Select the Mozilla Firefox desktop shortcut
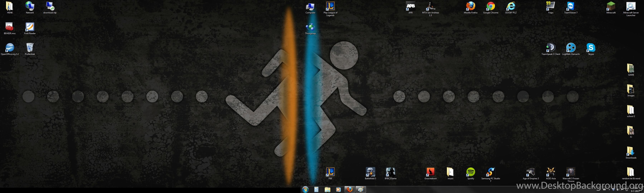 tap(470, 8)
